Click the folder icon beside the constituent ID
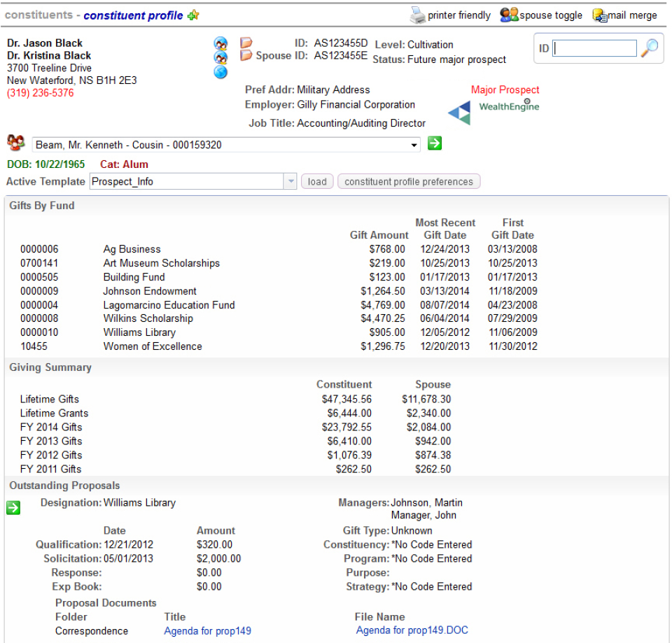 pos(246,43)
